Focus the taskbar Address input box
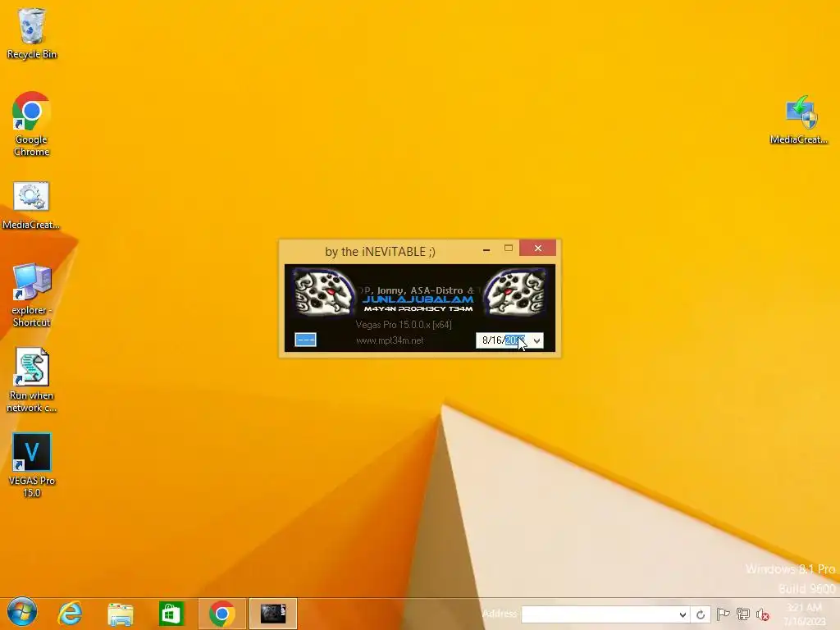 tap(599, 614)
